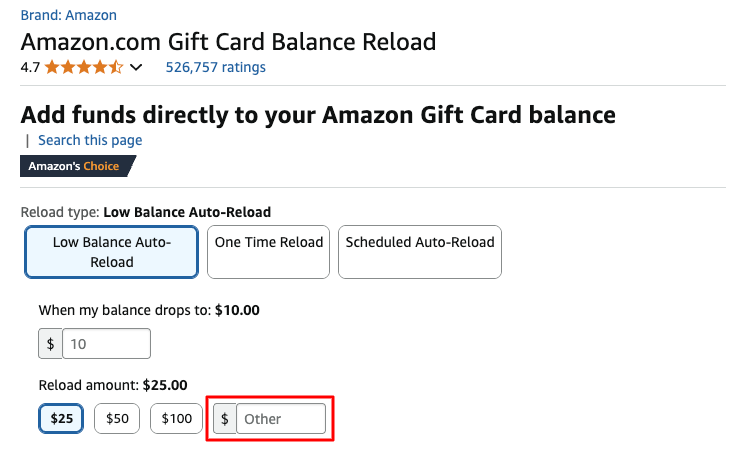Expand the ratings breakdown chevron
Viewport: 743px width, 450px height.
(x=136, y=67)
